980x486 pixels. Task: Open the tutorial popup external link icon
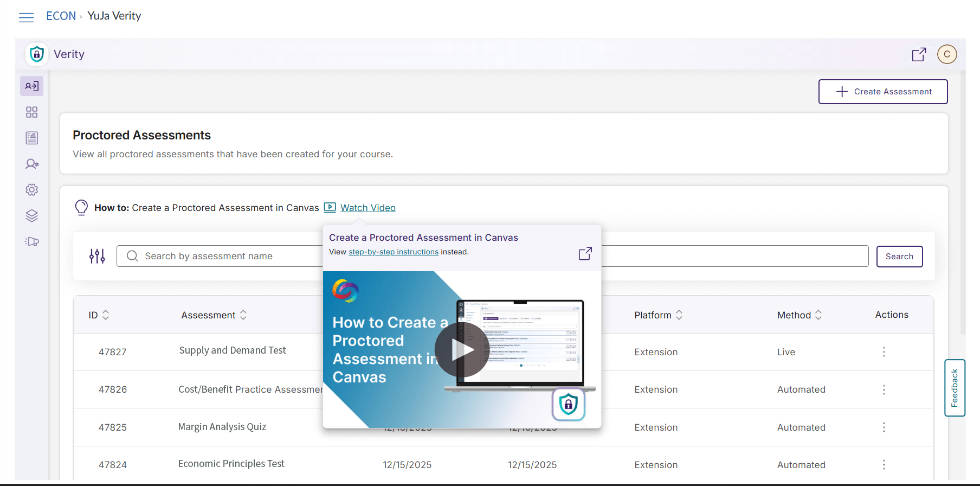(585, 253)
